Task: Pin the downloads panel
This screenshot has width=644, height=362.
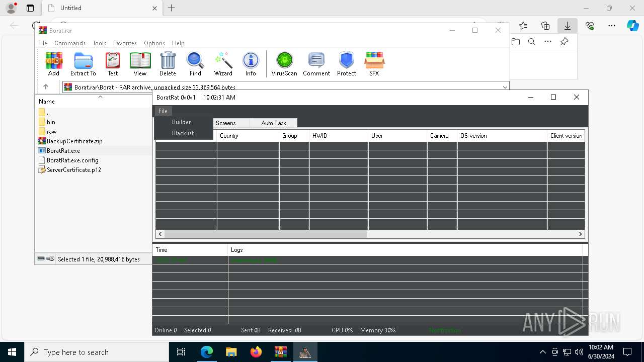Action: pos(565,42)
